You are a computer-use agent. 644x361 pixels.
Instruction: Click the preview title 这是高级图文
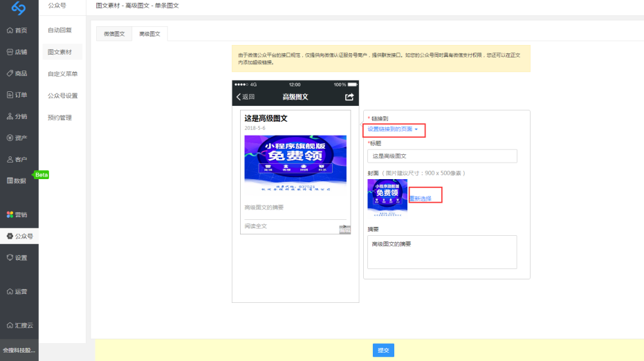coord(266,118)
